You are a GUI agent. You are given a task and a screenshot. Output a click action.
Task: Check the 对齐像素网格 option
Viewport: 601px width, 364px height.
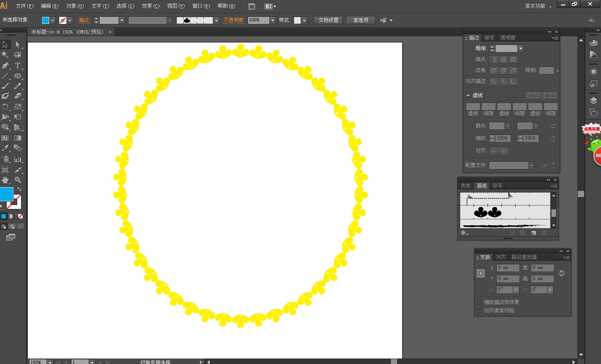pyautogui.click(x=480, y=311)
